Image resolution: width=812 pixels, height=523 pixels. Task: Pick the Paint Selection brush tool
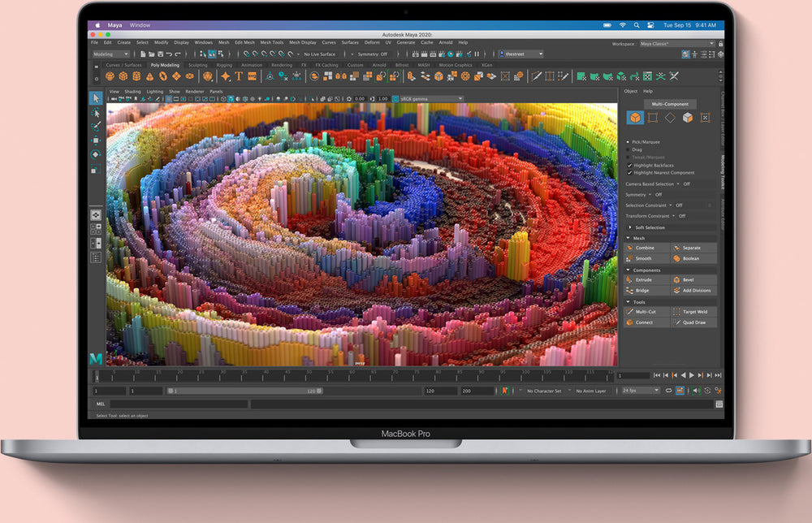pyautogui.click(x=96, y=126)
